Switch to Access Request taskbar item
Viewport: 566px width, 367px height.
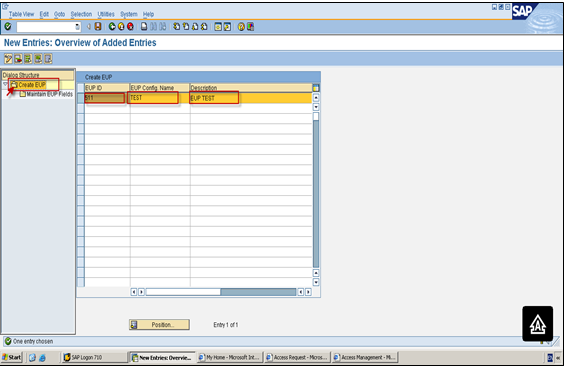(297, 357)
